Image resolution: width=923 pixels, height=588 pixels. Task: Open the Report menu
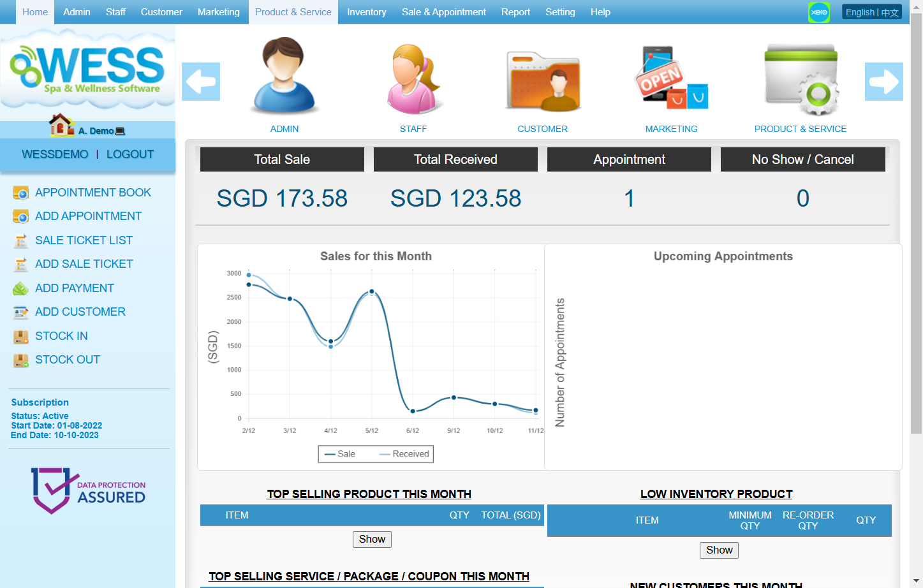point(515,12)
